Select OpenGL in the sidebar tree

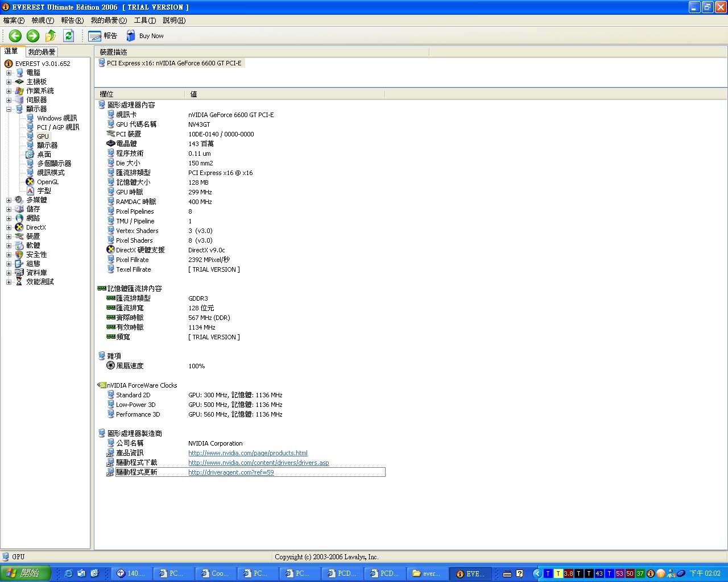tap(48, 182)
